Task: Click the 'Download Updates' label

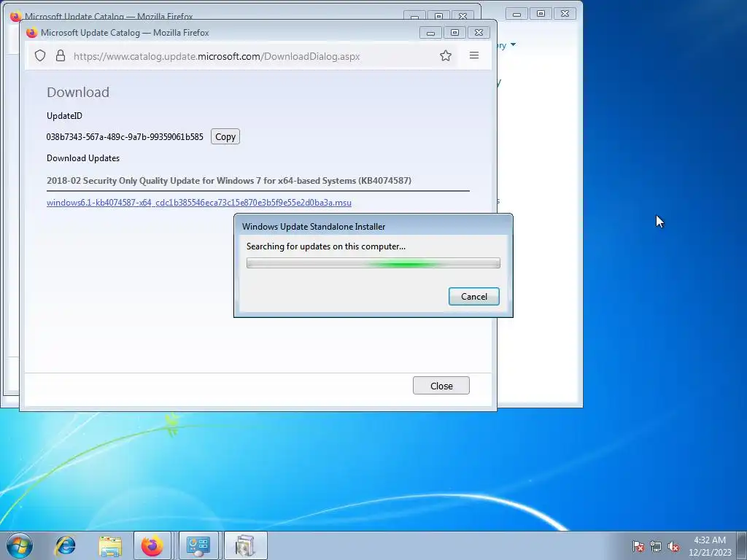Action: click(x=83, y=158)
